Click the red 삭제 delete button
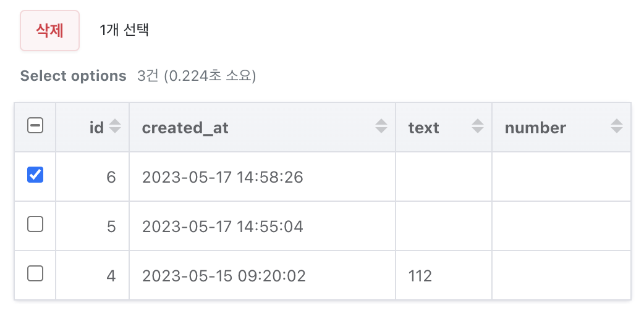This screenshot has width=644, height=311. [49, 31]
